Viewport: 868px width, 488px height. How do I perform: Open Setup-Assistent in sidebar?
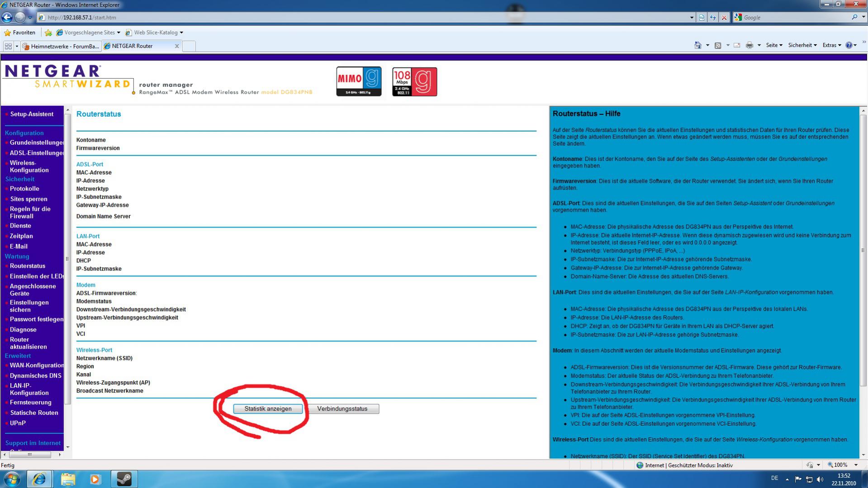click(x=32, y=114)
